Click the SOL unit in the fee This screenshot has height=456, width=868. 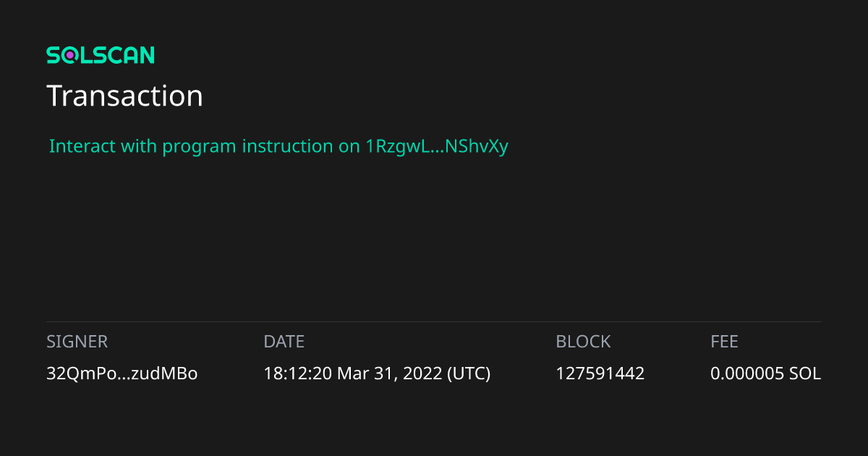(x=805, y=373)
